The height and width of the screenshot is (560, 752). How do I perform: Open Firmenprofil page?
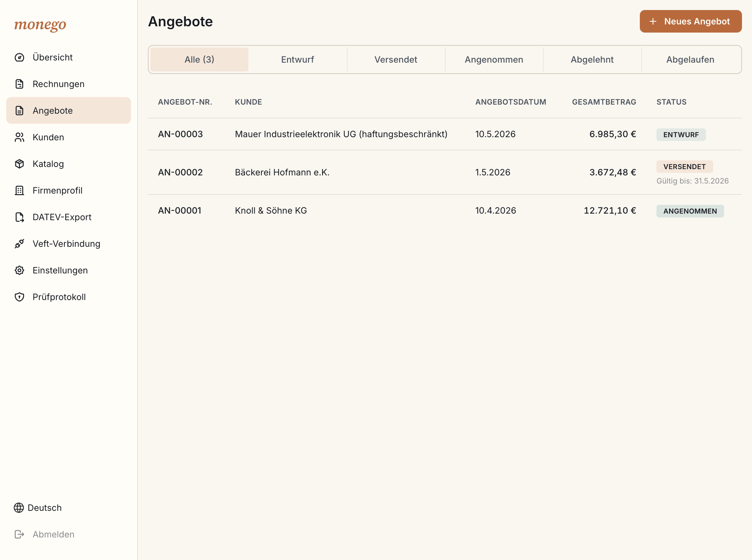point(69,190)
